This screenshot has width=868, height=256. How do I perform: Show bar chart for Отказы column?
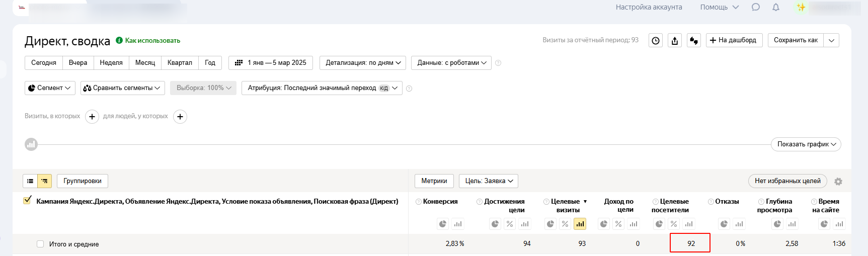tap(739, 224)
